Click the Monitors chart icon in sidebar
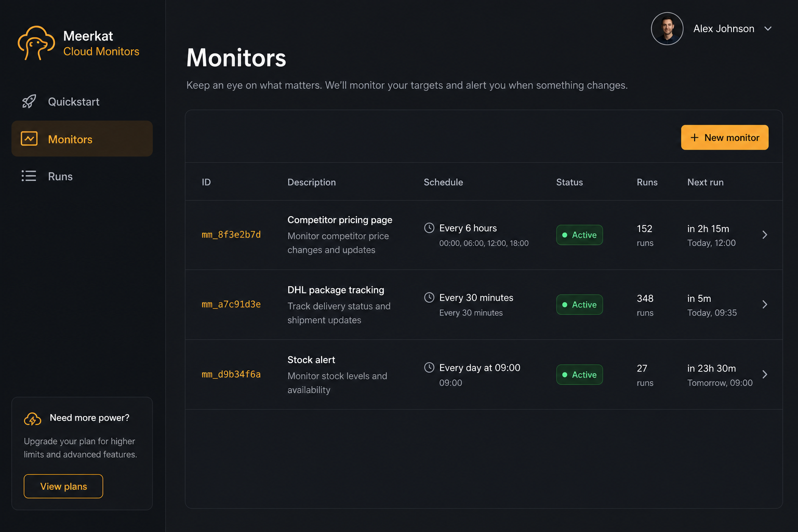798x532 pixels. 29,139
